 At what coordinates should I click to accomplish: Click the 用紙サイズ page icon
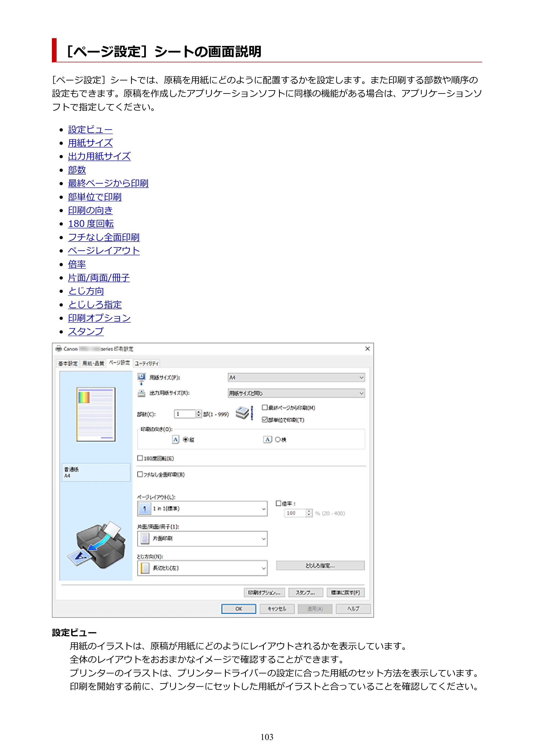[x=142, y=379]
